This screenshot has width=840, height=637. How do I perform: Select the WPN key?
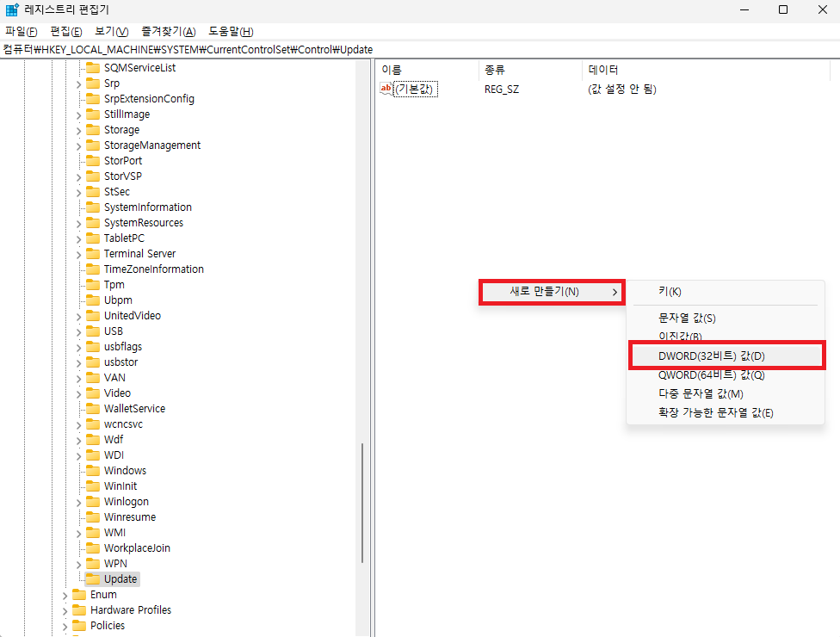point(115,564)
